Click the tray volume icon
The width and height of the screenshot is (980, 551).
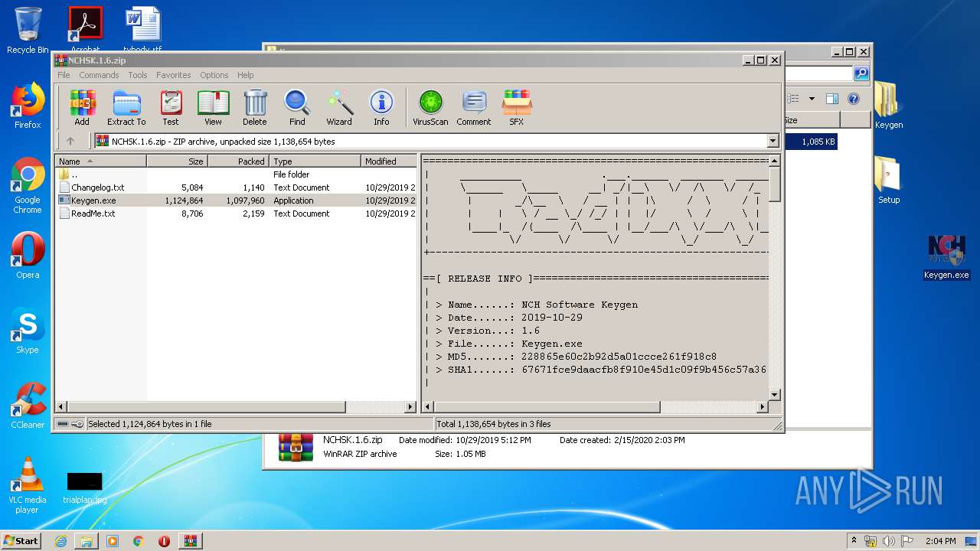(x=889, y=541)
